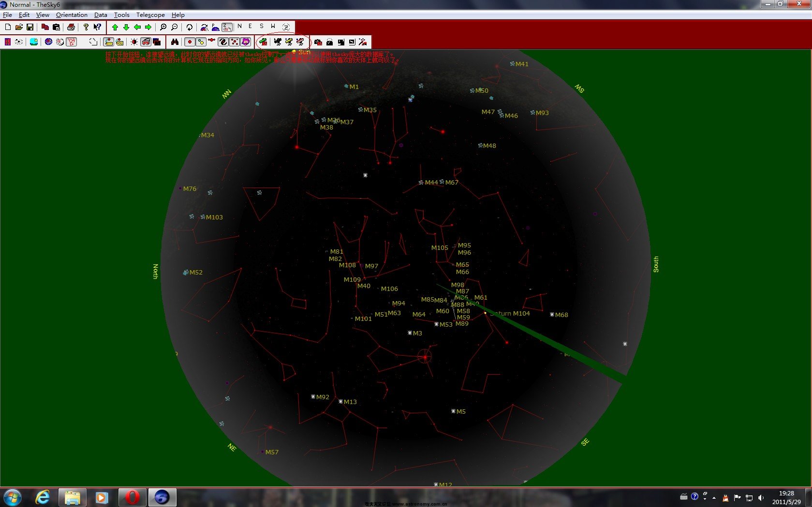This screenshot has width=812, height=507.
Task: Rotate the sky chart view
Action: [190, 28]
